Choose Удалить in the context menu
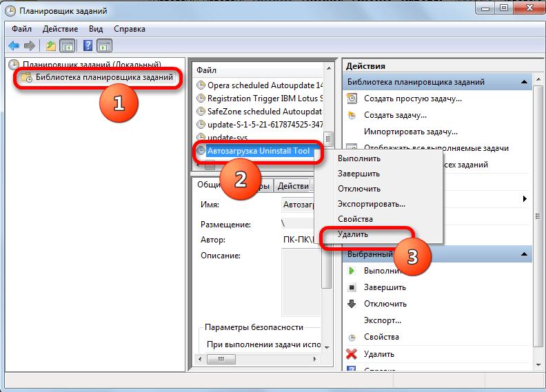Screen dimensions: 546x392 [x=353, y=234]
